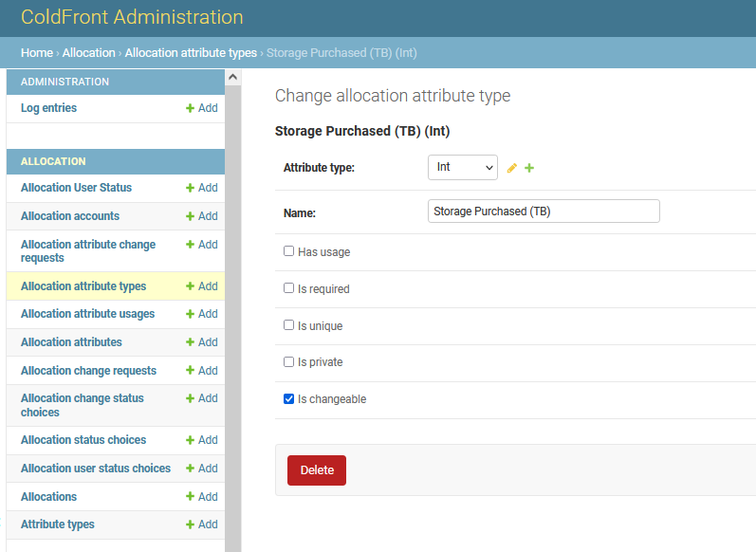756x552 pixels.
Task: Open the Attribute types sidebar link
Action: 58,524
